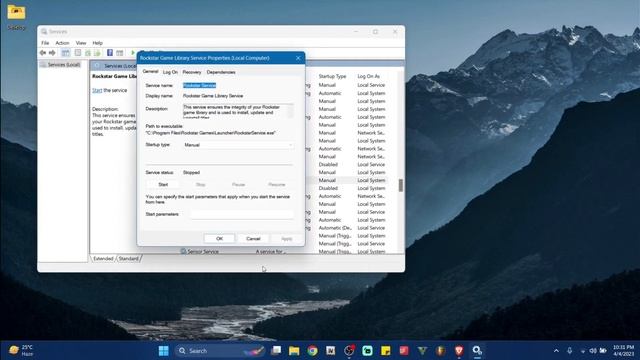The image size is (640, 360).
Task: Sort by the Startup Type column header
Action: click(332, 76)
